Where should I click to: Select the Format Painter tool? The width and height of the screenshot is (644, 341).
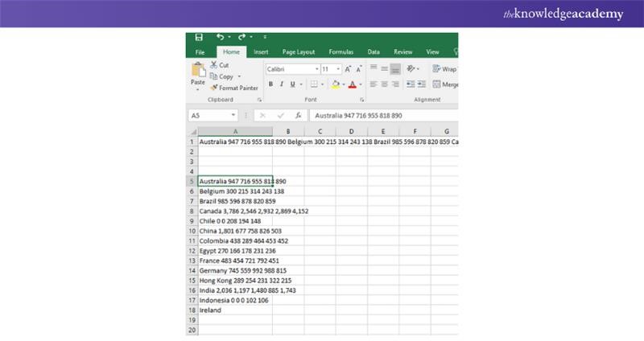(233, 88)
